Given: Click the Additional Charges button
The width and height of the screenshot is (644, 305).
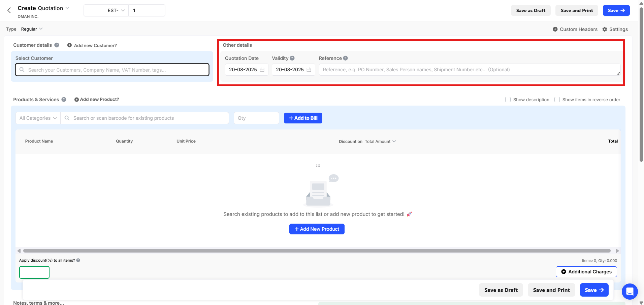Looking at the screenshot, I should pos(586,272).
